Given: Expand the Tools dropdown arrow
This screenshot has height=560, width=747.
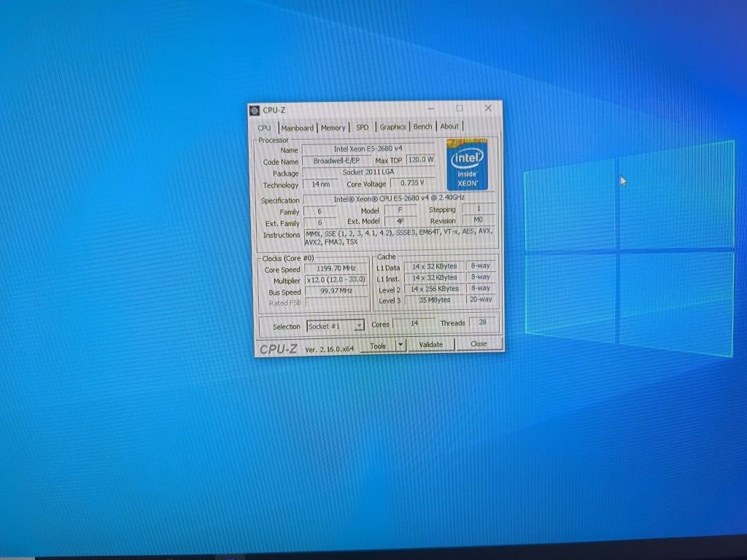Looking at the screenshot, I should click(400, 345).
